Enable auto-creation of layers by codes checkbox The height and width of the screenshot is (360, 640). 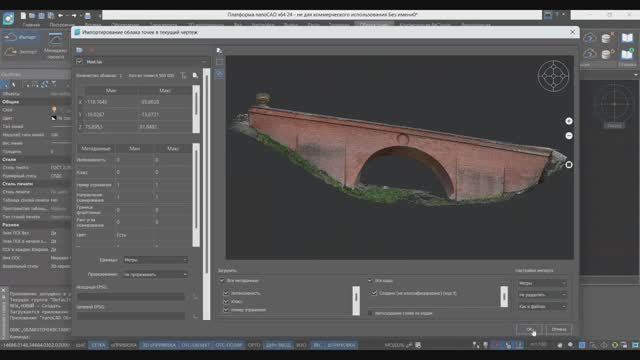coord(370,313)
